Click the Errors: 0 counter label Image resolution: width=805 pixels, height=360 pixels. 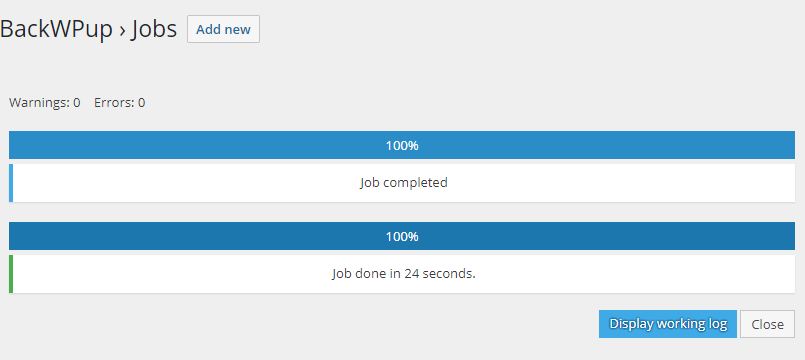120,103
